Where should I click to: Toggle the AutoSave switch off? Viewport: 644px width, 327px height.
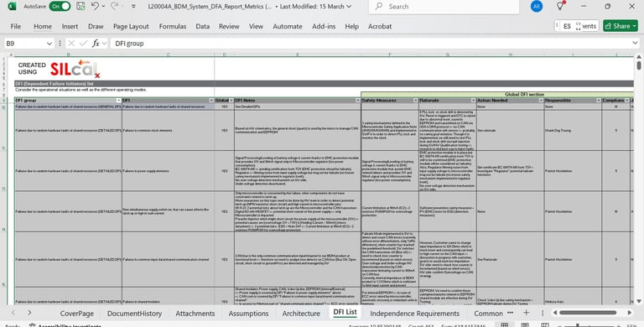pos(60,6)
